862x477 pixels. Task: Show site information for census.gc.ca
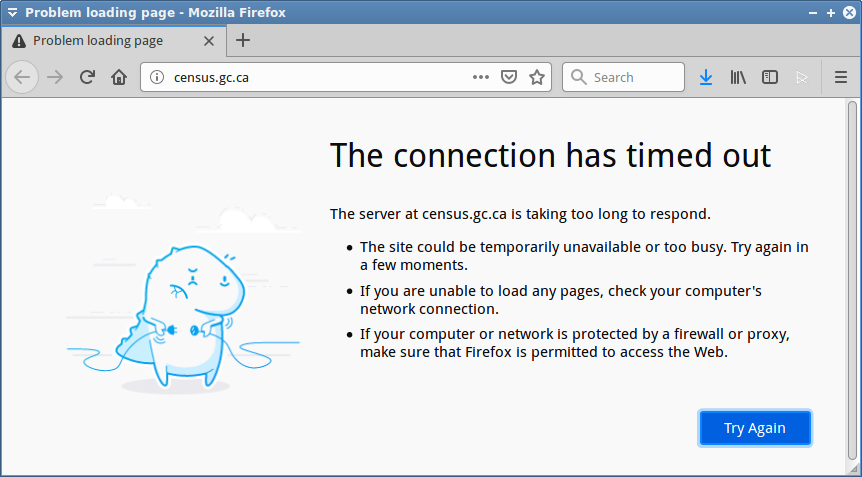pyautogui.click(x=157, y=77)
